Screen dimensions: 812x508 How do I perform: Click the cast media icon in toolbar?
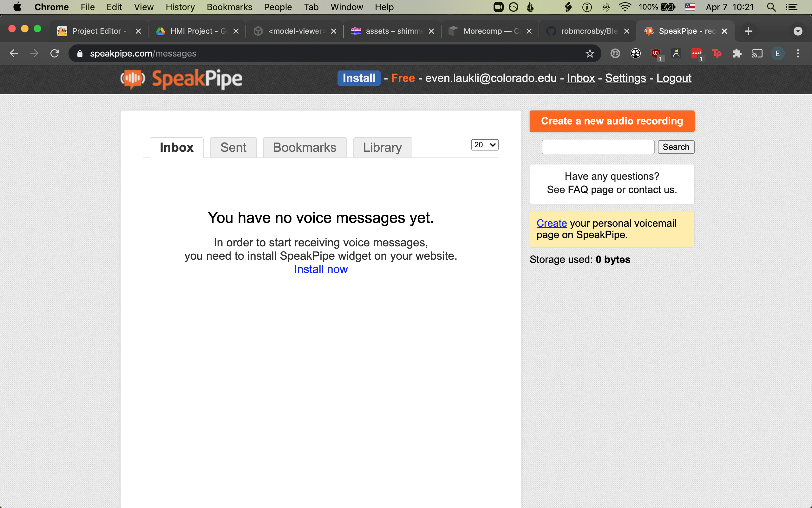tap(757, 53)
